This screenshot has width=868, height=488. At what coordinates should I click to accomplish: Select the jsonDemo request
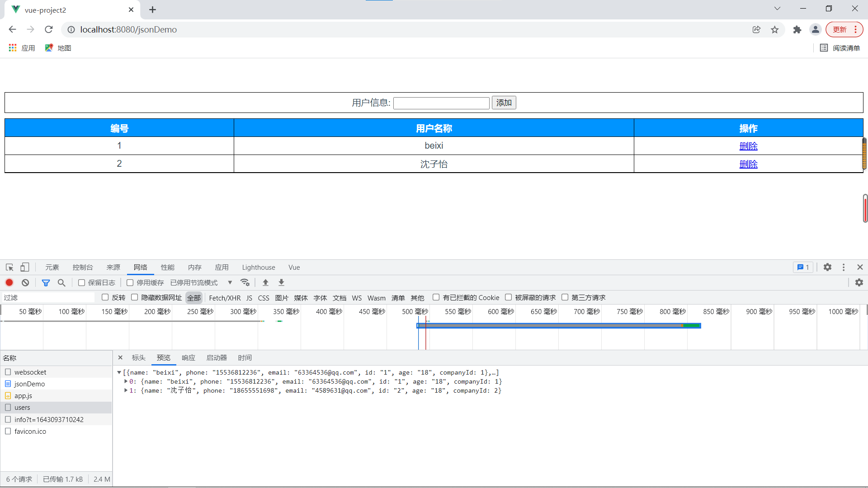click(56, 384)
